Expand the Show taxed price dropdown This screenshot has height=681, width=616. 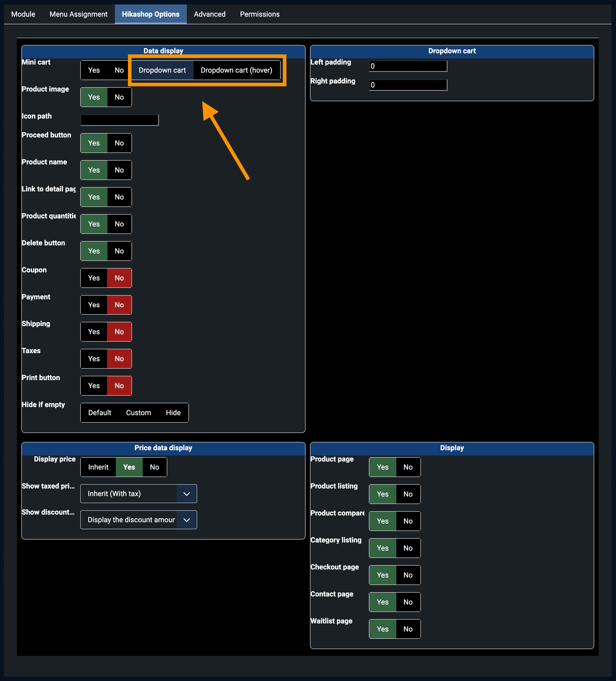click(138, 494)
